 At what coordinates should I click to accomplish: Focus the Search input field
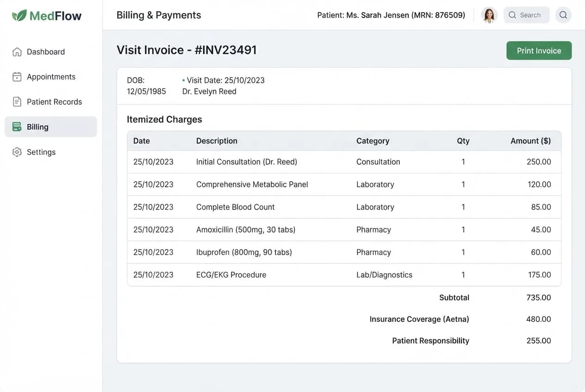[527, 15]
